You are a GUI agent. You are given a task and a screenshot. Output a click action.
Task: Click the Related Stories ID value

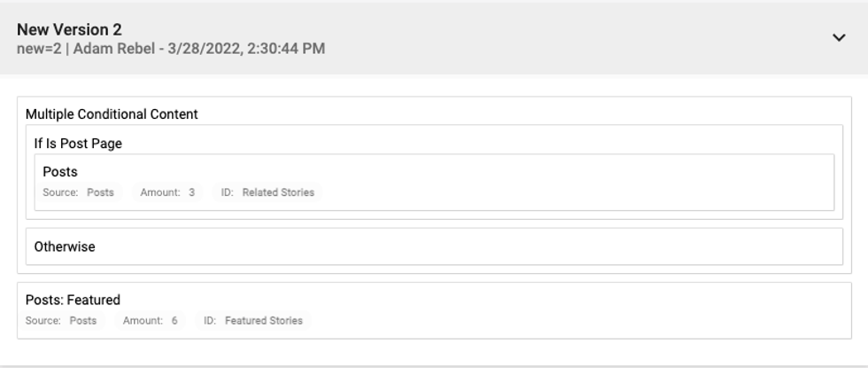click(x=278, y=192)
